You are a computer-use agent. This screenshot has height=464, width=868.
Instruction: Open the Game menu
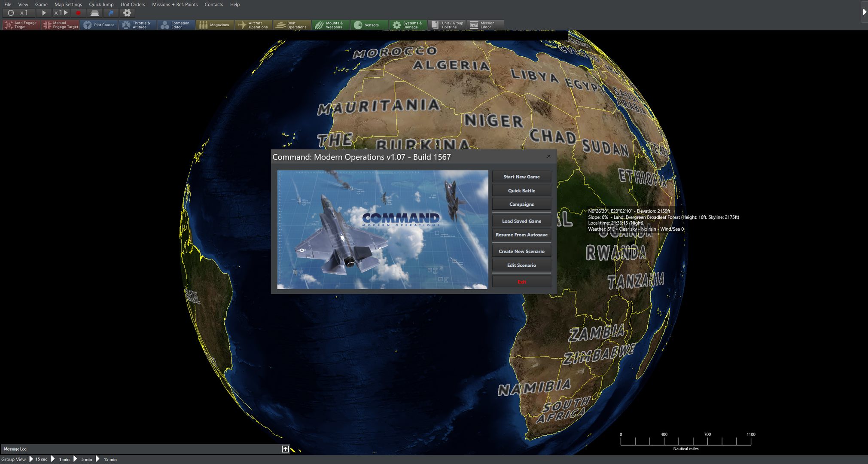[x=41, y=4]
